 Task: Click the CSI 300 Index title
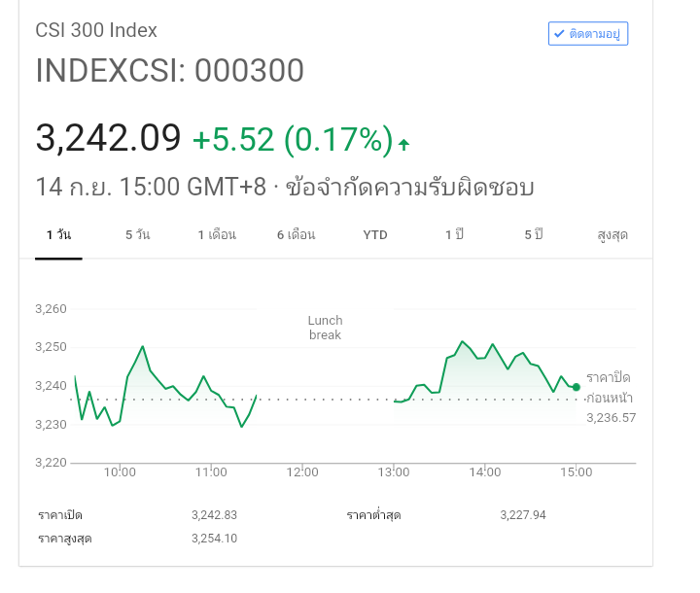point(96,30)
